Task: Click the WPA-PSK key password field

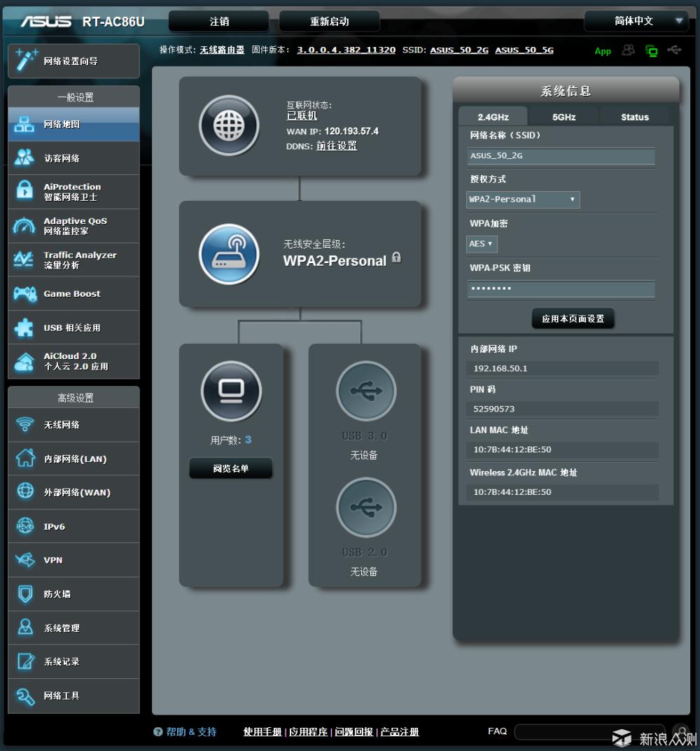Action: 561,288
